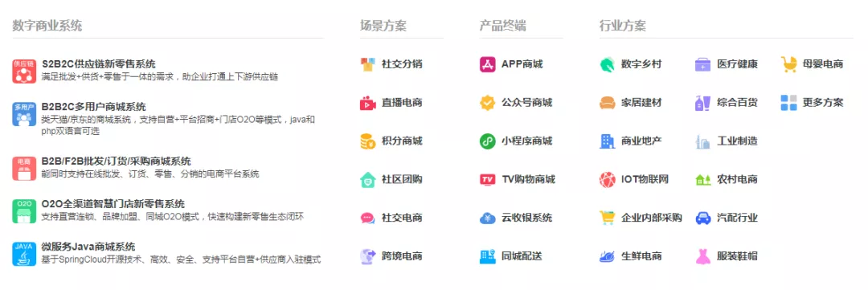Go to 公众号商城 text link
The width and height of the screenshot is (868, 290).
pyautogui.click(x=527, y=103)
